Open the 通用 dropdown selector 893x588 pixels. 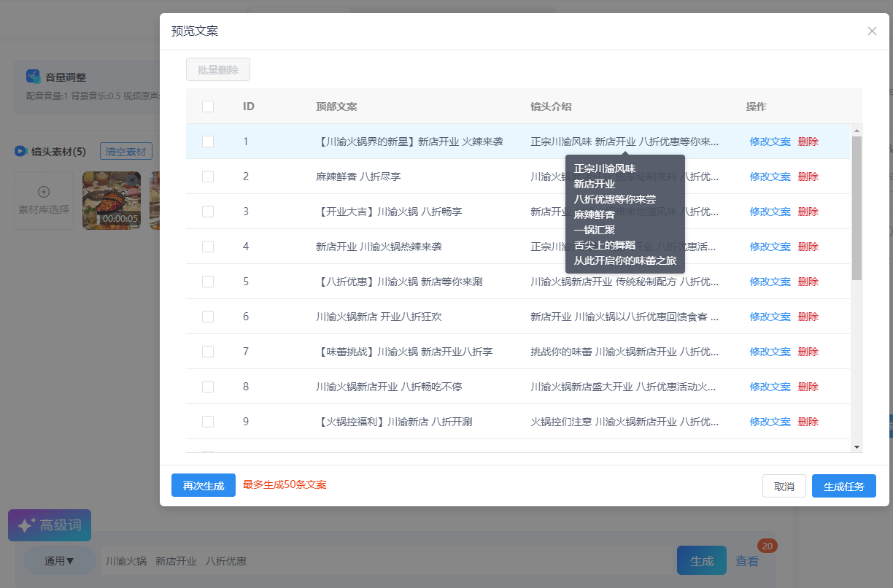coord(60,561)
